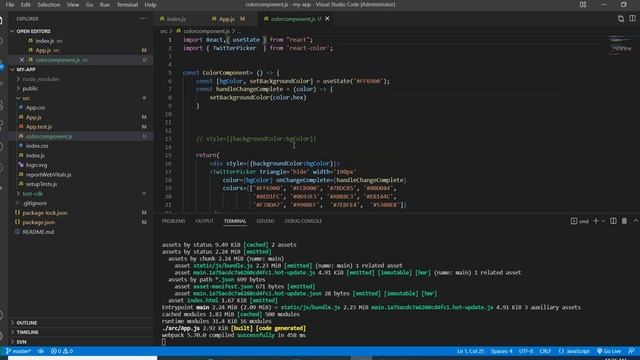Toggle the layout customize icon in title bar
The image size is (640, 360).
pyautogui.click(x=583, y=5)
